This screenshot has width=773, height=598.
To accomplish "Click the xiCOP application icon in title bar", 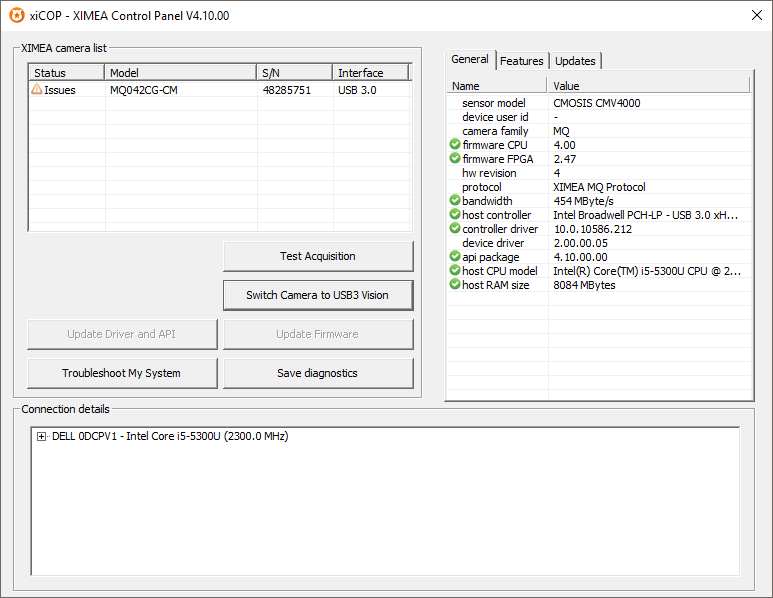I will pyautogui.click(x=17, y=15).
